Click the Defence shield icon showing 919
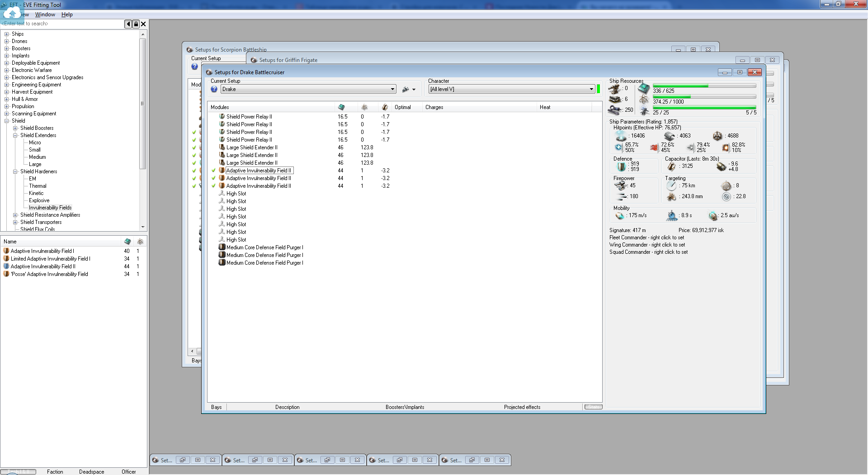The width and height of the screenshot is (868, 475). [x=622, y=167]
